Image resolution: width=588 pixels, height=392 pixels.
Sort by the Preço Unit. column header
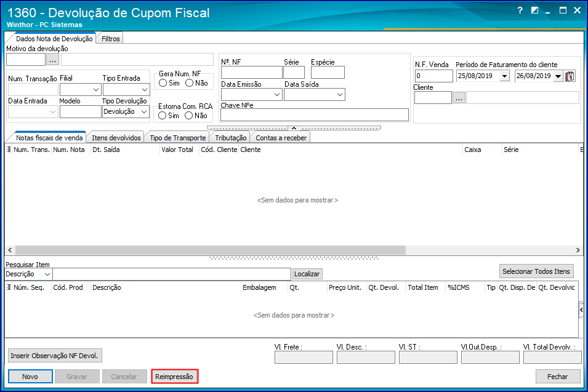[x=347, y=287]
